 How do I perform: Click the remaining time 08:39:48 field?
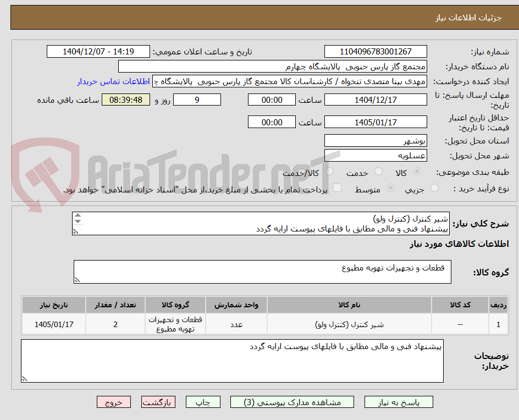coord(126,100)
